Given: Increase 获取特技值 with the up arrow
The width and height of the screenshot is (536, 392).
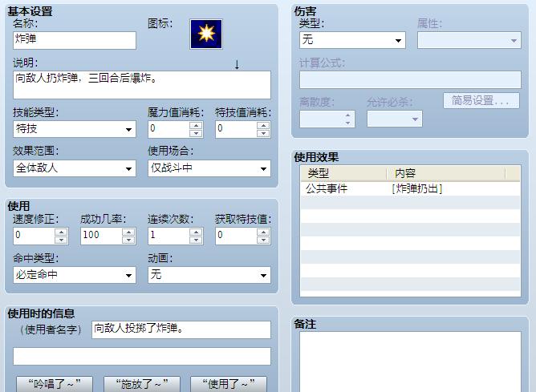Looking at the screenshot, I should pos(263,232).
